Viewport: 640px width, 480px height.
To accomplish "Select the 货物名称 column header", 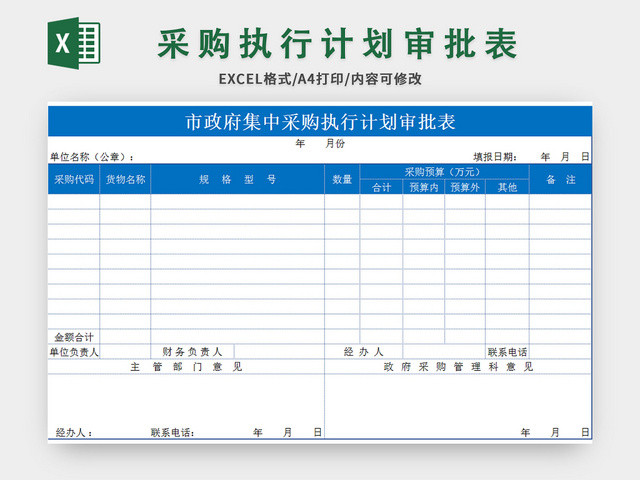I will pyautogui.click(x=125, y=179).
